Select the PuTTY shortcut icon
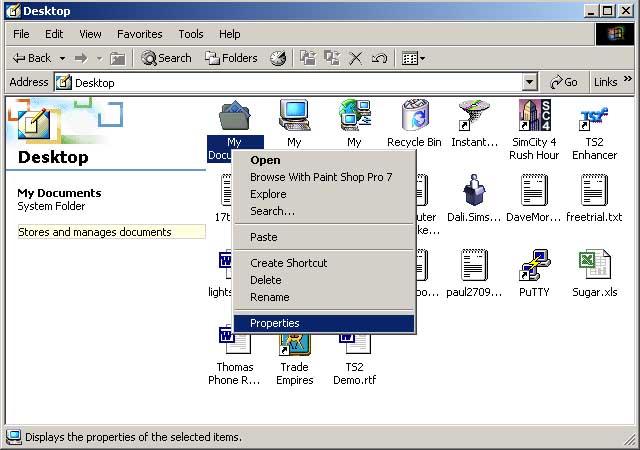Image resolution: width=640 pixels, height=450 pixels. click(534, 265)
